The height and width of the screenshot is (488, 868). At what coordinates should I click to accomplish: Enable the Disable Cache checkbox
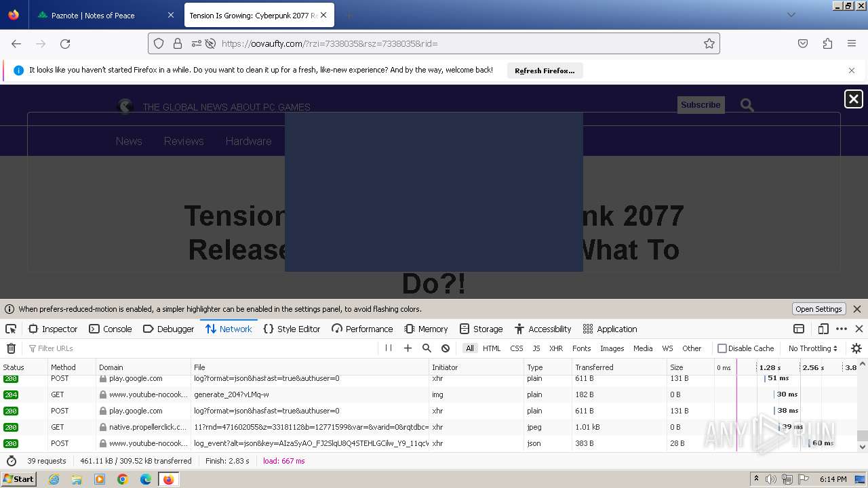pos(722,348)
